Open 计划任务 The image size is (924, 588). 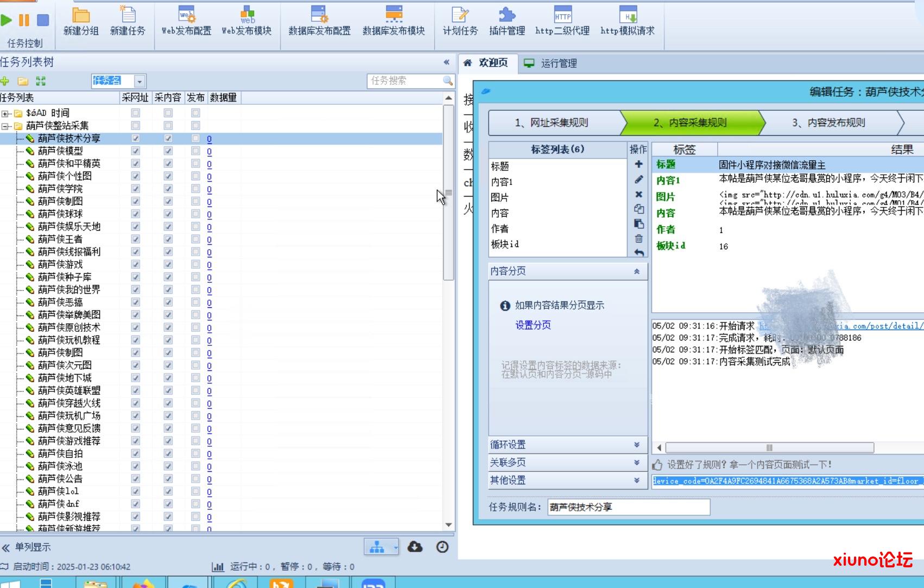pos(460,21)
